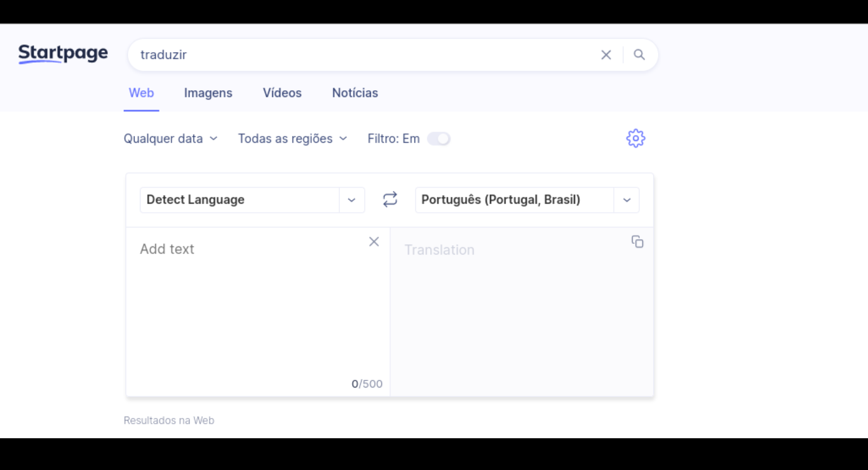868x470 pixels.
Task: Toggle the Filtro safe-search switch
Action: click(438, 138)
